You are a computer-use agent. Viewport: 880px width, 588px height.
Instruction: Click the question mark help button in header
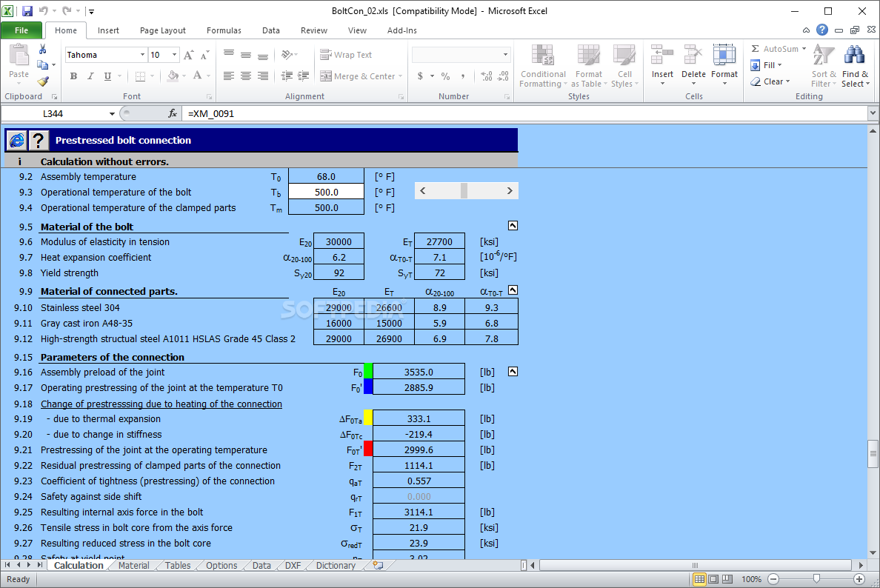tap(39, 140)
